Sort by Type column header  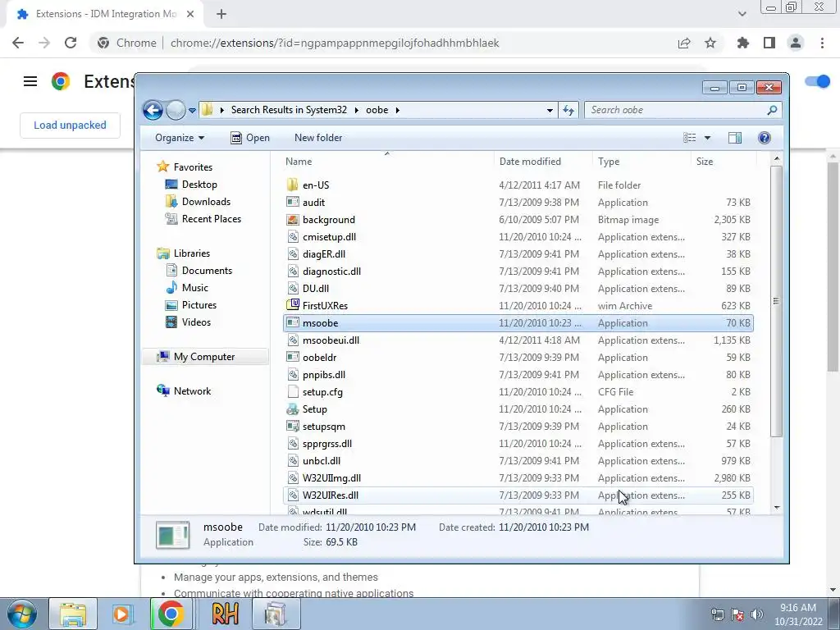coord(609,162)
